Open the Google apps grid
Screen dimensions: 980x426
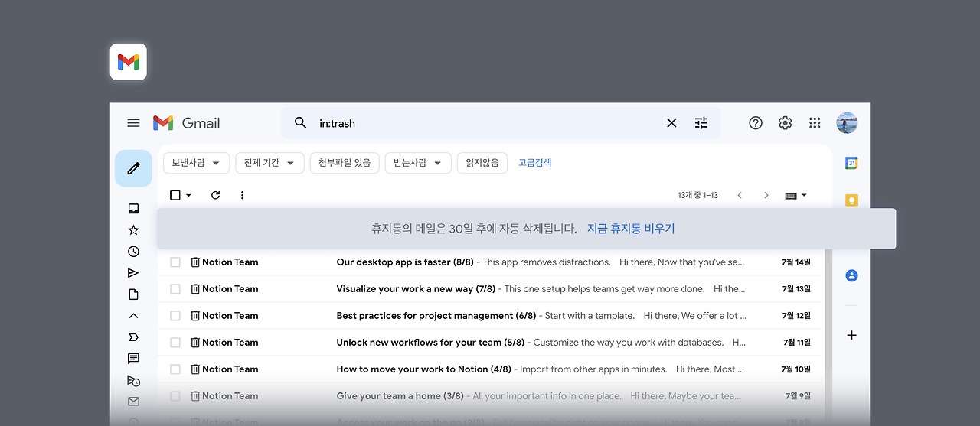tap(815, 123)
